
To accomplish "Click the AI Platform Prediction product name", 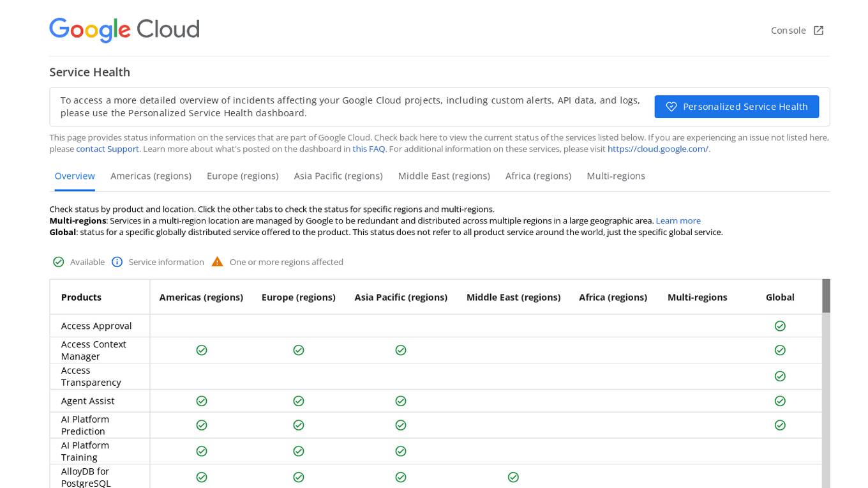I will (x=85, y=425).
